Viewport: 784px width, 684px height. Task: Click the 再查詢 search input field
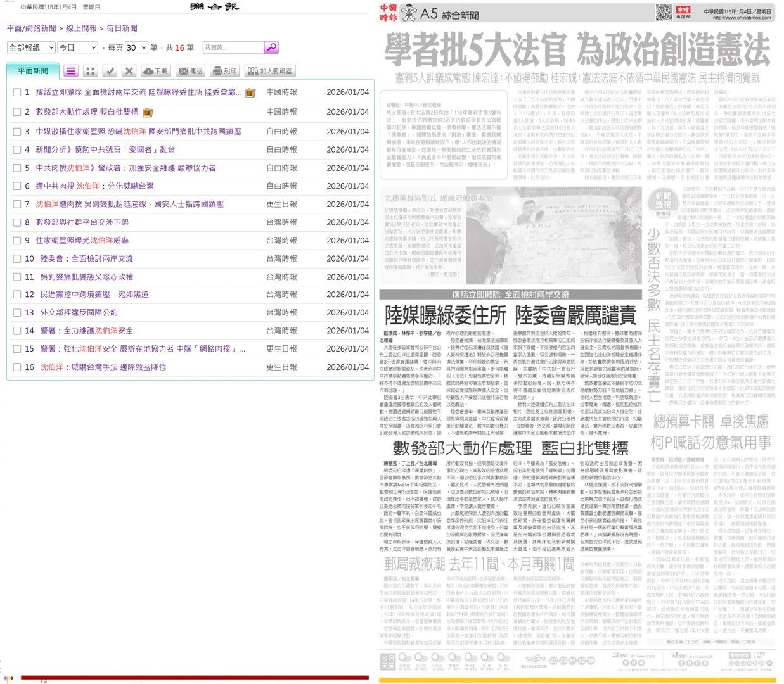pyautogui.click(x=232, y=47)
